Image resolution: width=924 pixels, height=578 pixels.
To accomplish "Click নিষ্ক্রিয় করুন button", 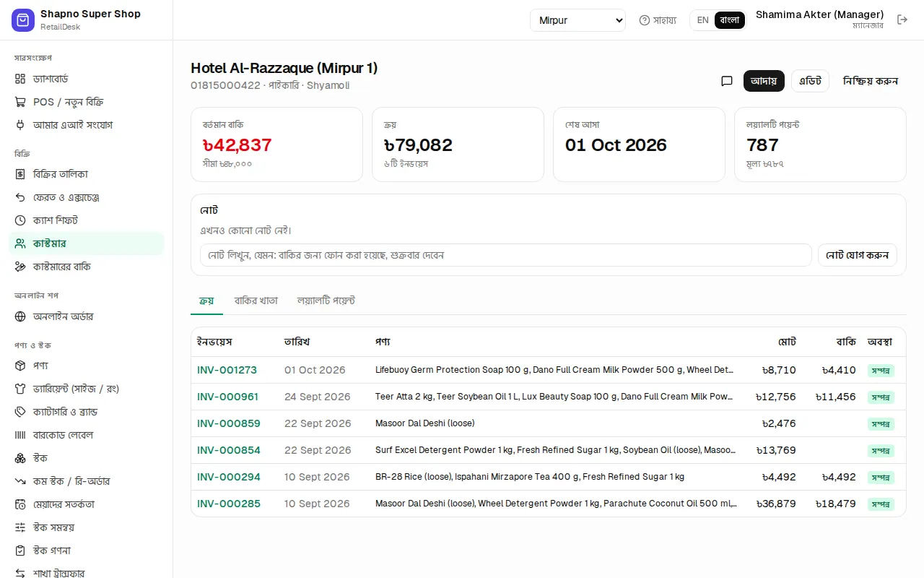I will (871, 81).
